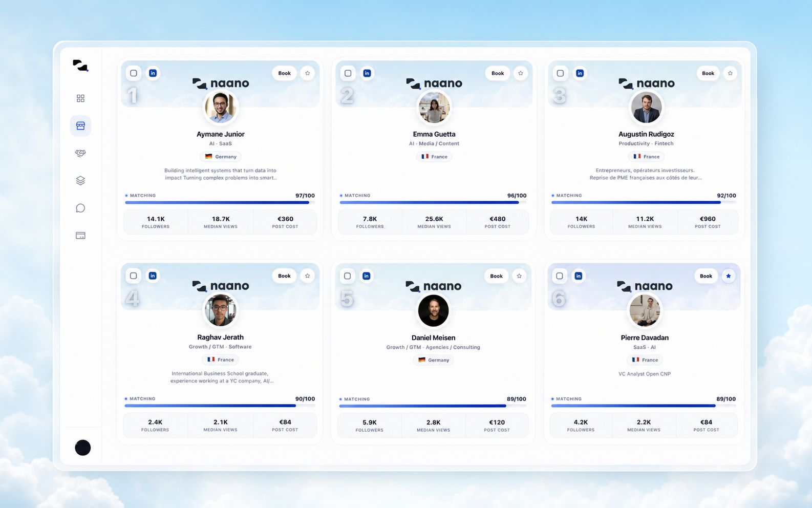812x508 pixels.
Task: Open the chat messages icon in the sidebar
Action: click(x=80, y=208)
